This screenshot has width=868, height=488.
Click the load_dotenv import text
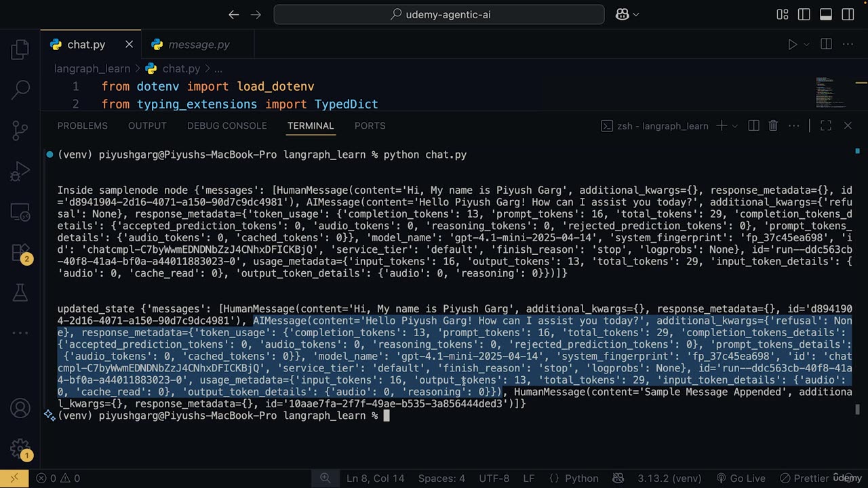275,87
